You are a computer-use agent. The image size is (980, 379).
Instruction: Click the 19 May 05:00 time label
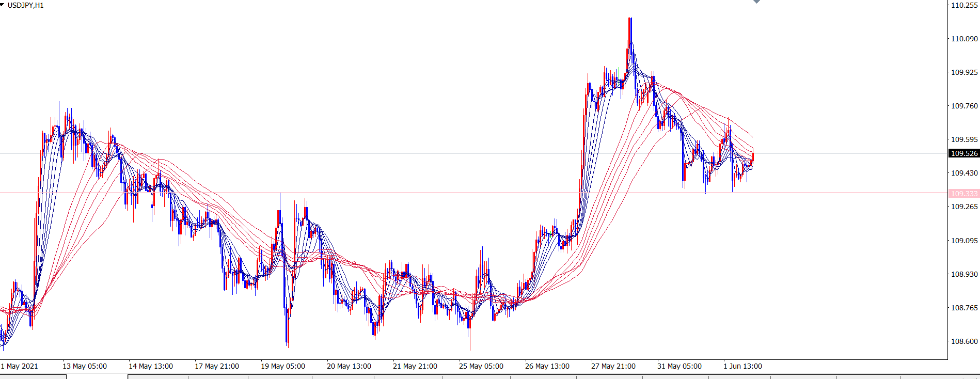pyautogui.click(x=283, y=366)
